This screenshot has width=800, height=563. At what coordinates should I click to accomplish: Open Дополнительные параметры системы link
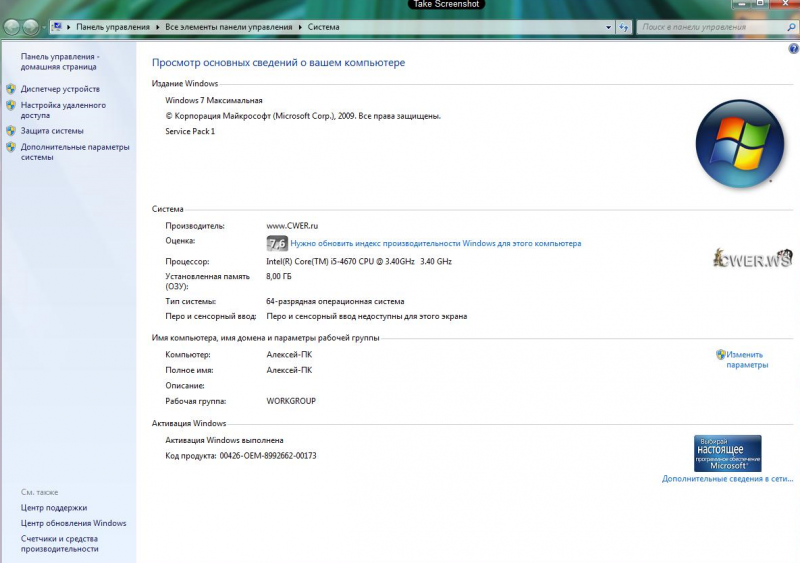(x=75, y=152)
